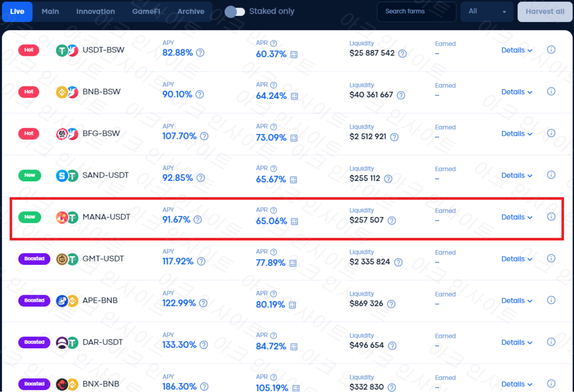Click the Search farms field
This screenshot has width=574, height=392.
click(x=416, y=12)
